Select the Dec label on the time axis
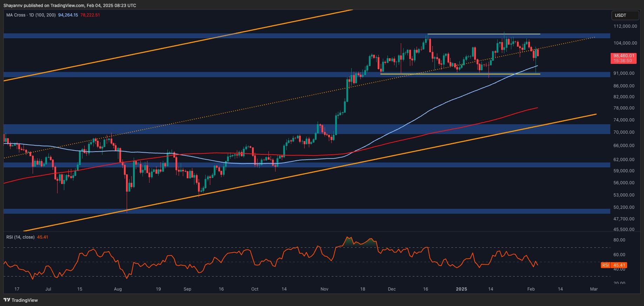 (x=392, y=289)
